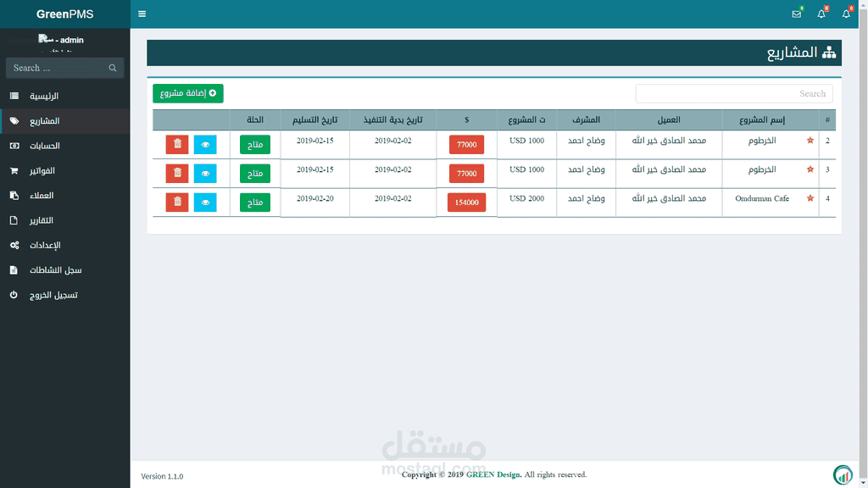Click تسجيل الخروج logout in the sidebar
The height and width of the screenshot is (488, 868).
pos(65,296)
